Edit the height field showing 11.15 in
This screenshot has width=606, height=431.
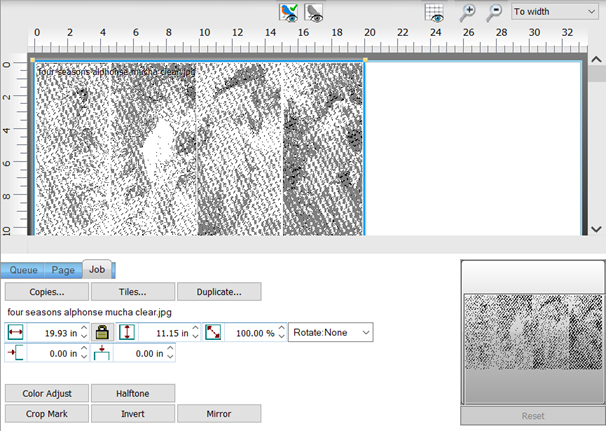pyautogui.click(x=164, y=333)
